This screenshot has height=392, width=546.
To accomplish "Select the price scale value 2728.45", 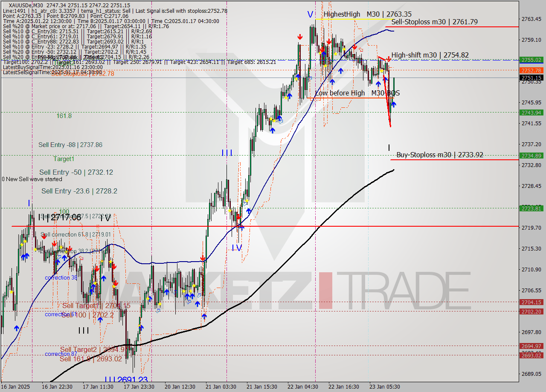I will pyautogui.click(x=532, y=186).
